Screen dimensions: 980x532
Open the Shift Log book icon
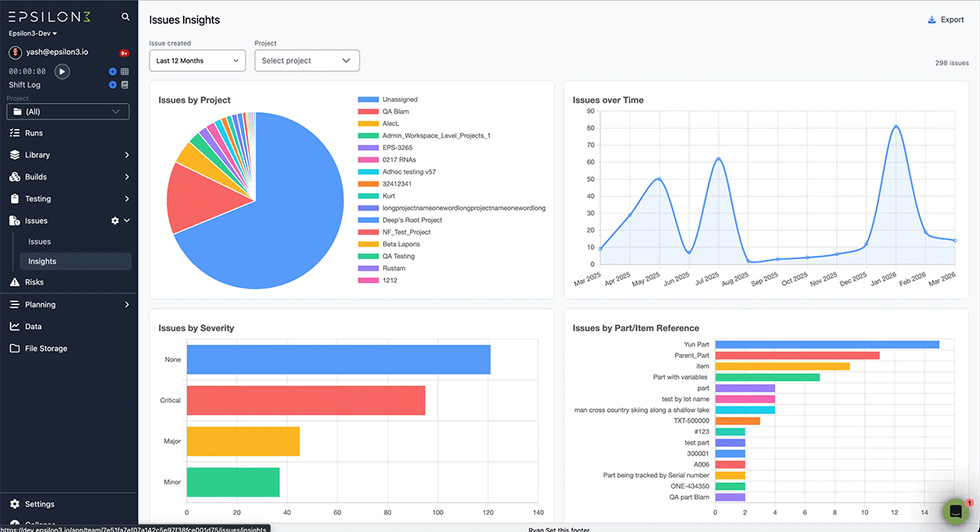125,84
